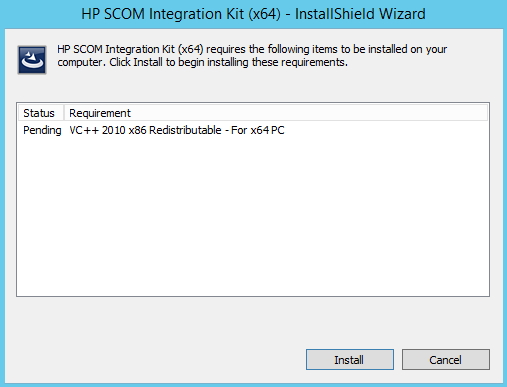Click the Pending status cell

click(42, 130)
